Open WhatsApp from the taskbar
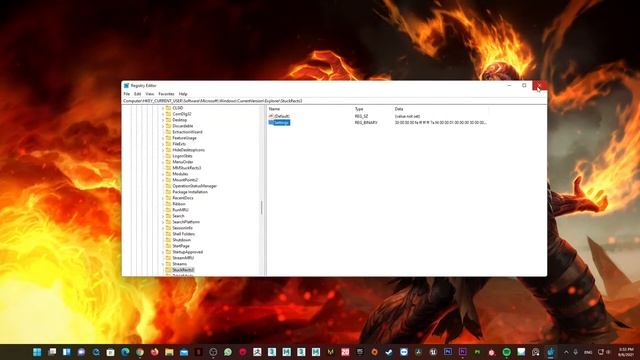 pos(228,352)
